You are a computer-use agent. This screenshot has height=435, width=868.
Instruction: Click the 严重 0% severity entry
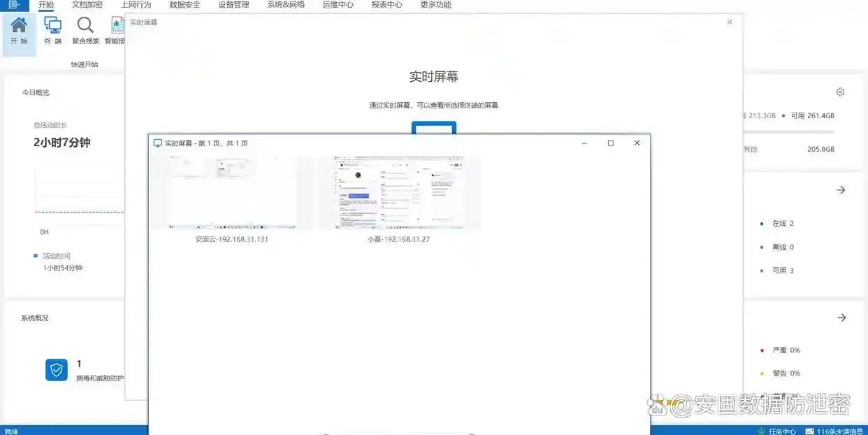coord(781,350)
